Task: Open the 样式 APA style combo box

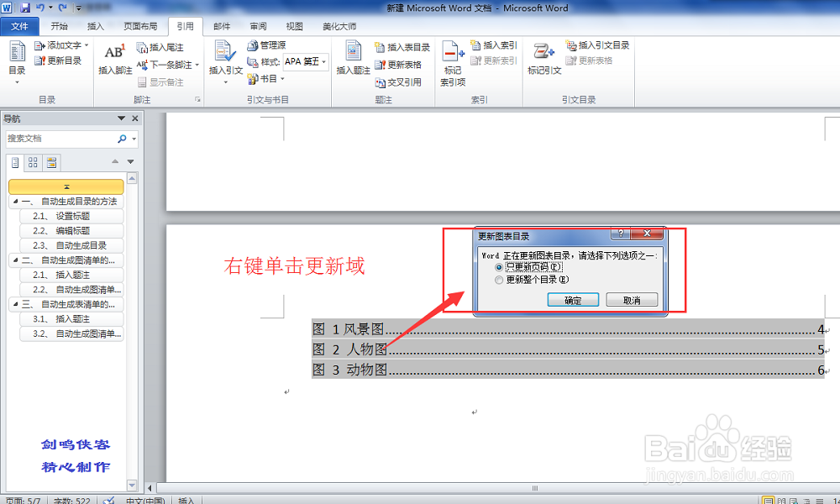Action: [x=306, y=62]
